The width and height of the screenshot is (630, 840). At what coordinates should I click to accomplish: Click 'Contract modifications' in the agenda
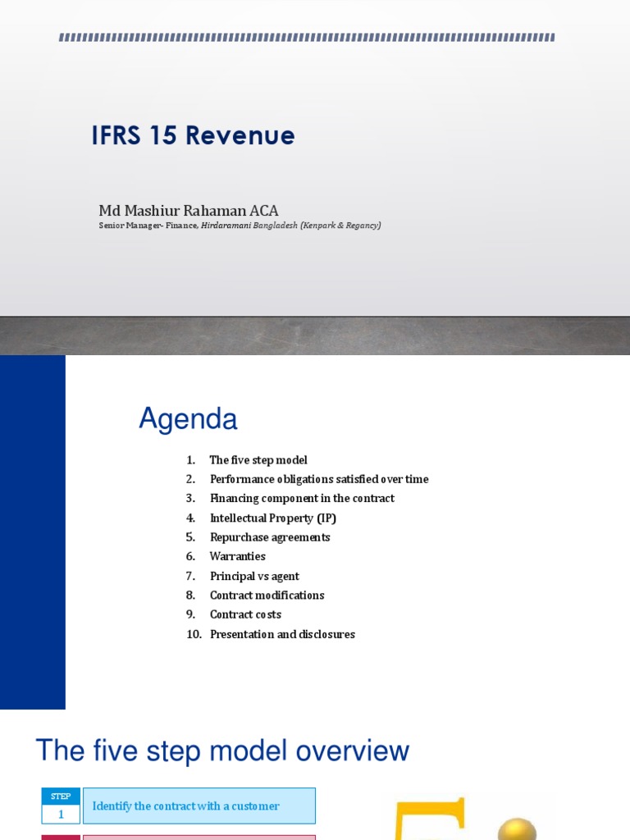click(x=267, y=596)
